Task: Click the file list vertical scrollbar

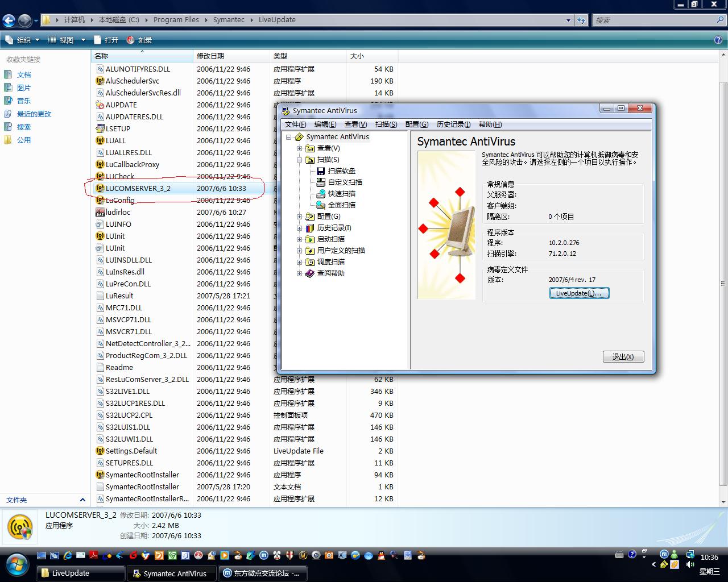Action: click(723, 284)
